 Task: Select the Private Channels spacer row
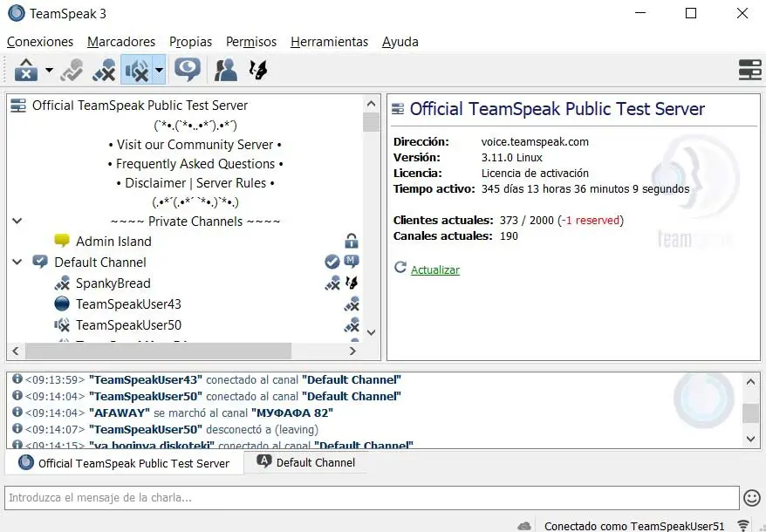195,222
